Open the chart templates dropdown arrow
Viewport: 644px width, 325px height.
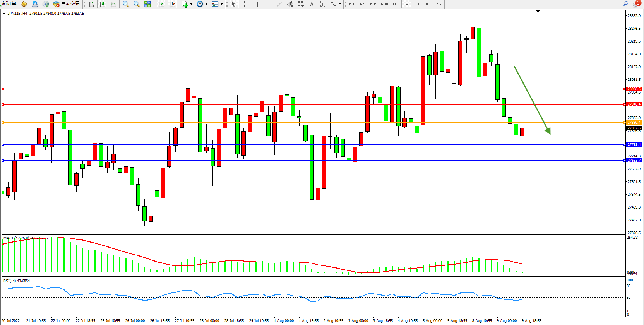[221, 4]
